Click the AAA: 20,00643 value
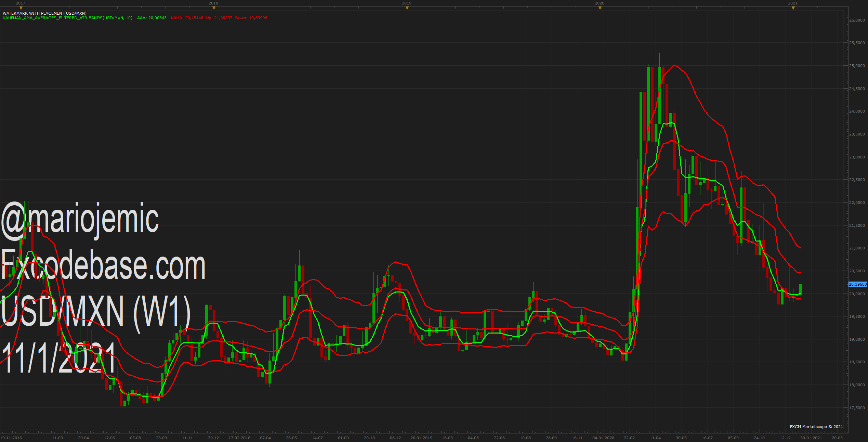The image size is (868, 442). pos(152,18)
